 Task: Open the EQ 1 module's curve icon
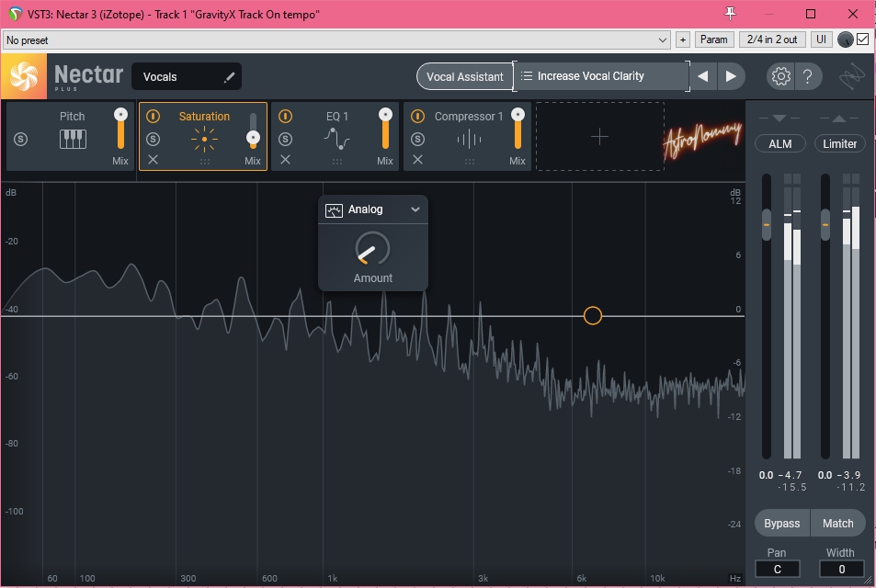336,139
